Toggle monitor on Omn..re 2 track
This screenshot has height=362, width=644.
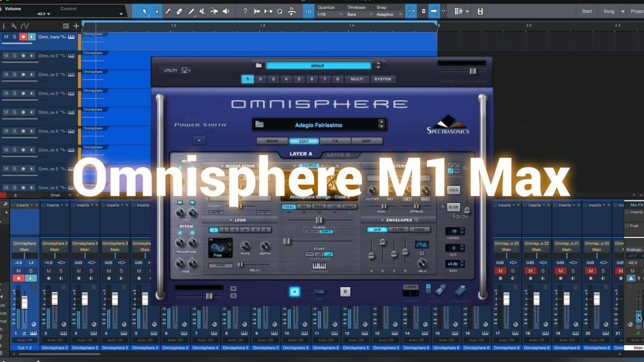32,56
